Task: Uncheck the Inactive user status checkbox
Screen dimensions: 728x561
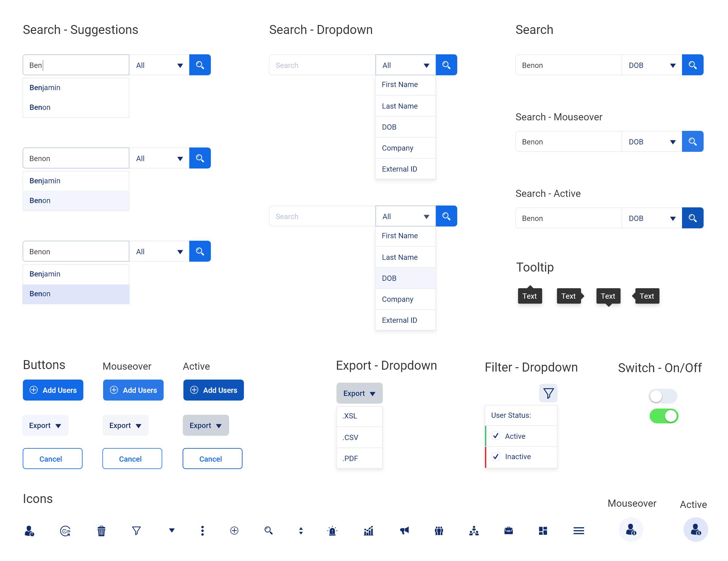Action: (496, 456)
